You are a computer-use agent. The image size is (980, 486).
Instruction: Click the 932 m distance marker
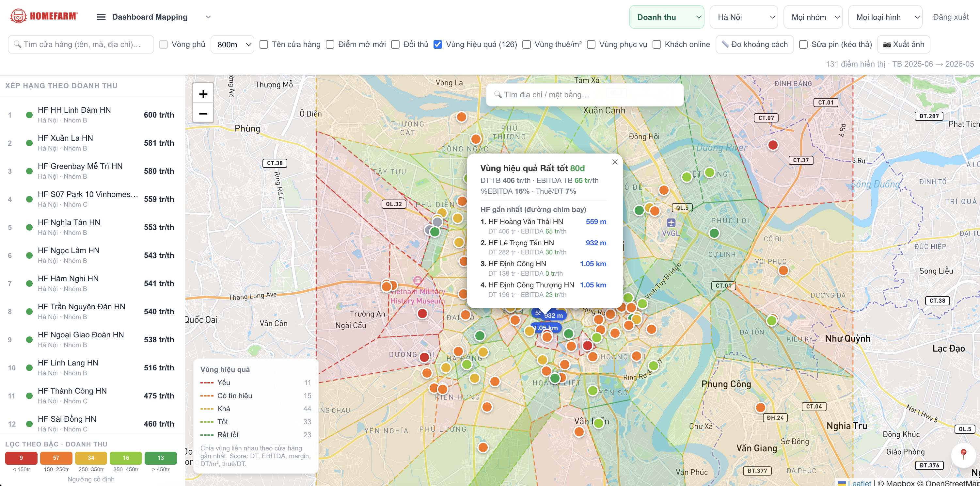coord(554,316)
